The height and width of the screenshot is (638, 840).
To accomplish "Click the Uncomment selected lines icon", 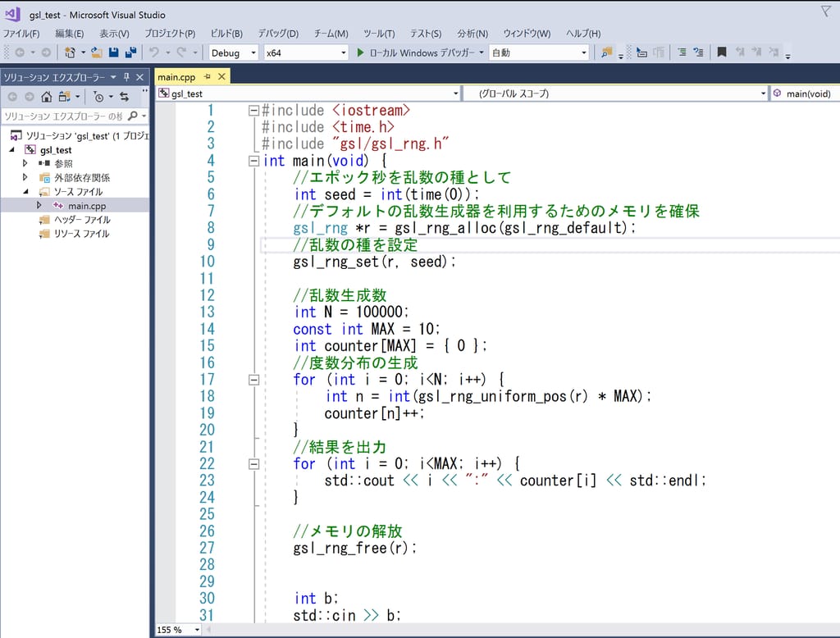I will pyautogui.click(x=698, y=52).
